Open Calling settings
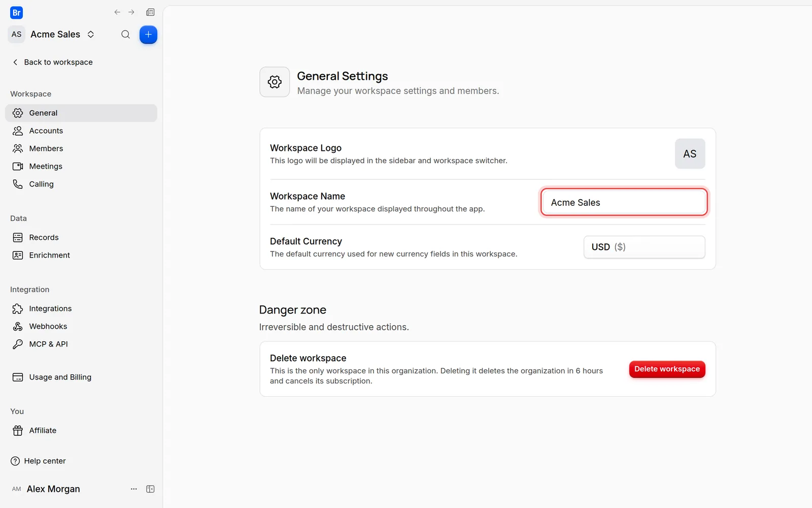812x508 pixels. [x=81, y=184]
